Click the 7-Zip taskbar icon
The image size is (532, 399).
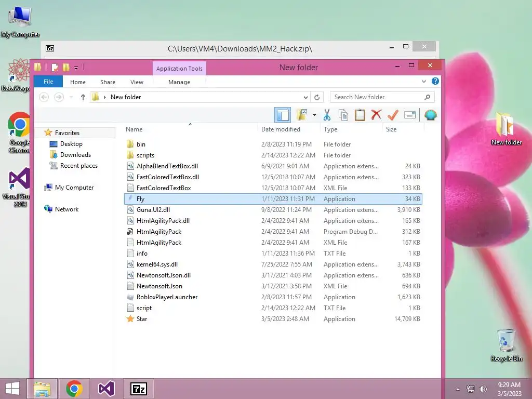point(138,389)
